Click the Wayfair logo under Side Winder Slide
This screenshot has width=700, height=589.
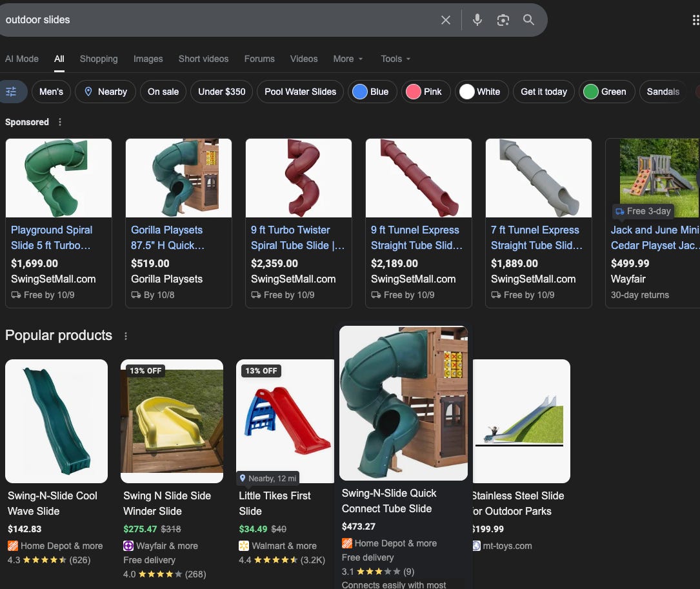tap(128, 546)
